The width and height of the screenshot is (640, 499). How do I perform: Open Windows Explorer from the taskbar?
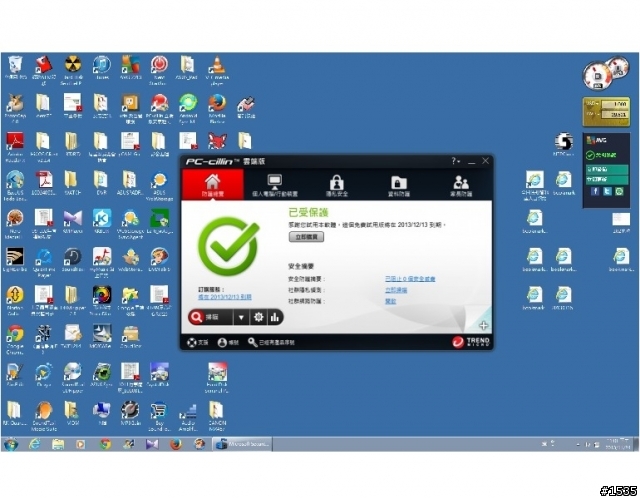(58, 444)
